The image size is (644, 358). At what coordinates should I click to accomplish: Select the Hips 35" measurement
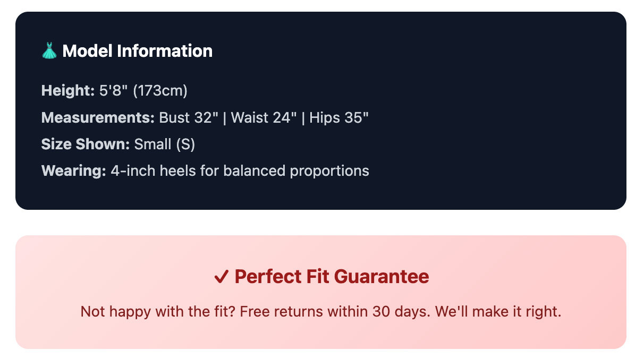[x=339, y=117]
